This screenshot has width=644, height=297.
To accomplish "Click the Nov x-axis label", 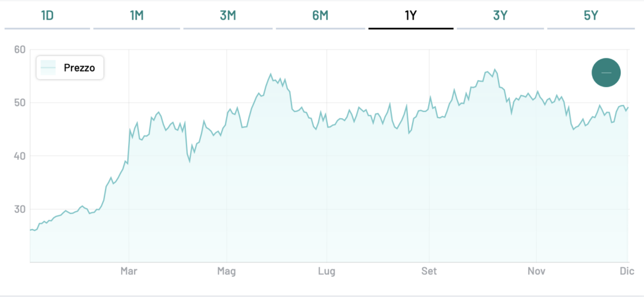I will click(537, 271).
